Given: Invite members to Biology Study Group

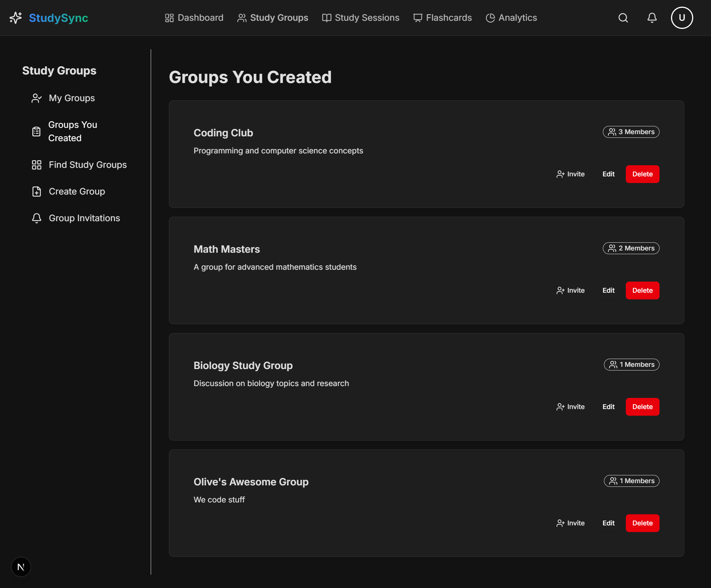Looking at the screenshot, I should click(571, 407).
